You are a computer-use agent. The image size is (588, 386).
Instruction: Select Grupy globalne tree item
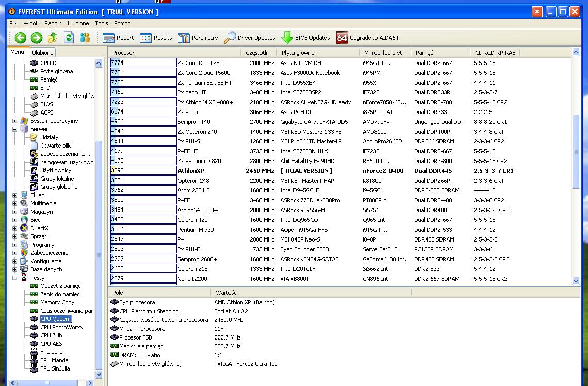point(59,187)
